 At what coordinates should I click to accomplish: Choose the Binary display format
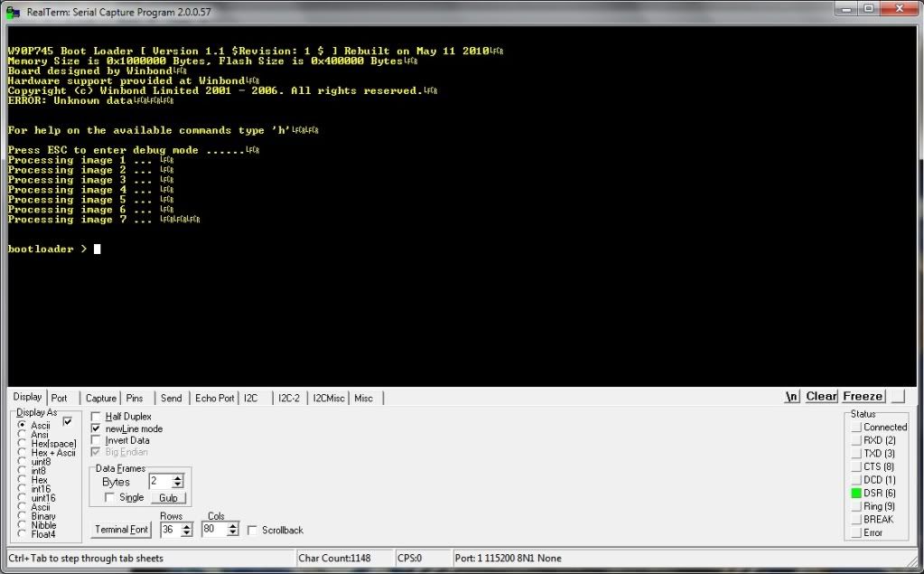point(22,516)
